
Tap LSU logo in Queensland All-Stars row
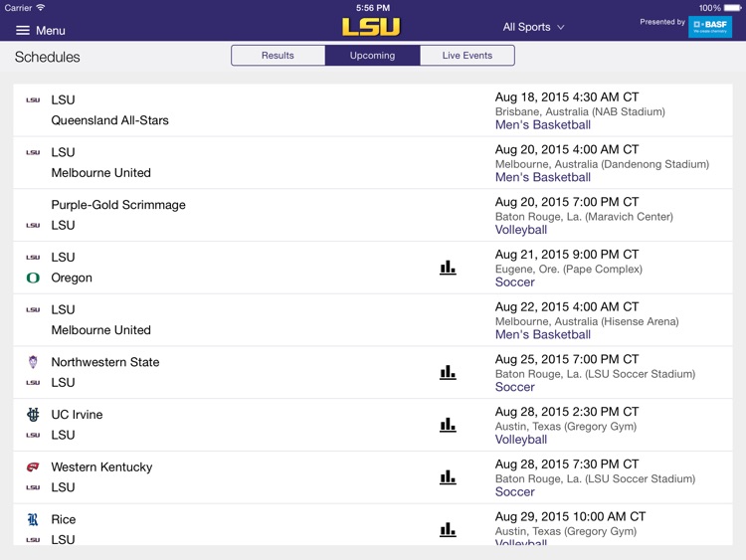click(33, 99)
